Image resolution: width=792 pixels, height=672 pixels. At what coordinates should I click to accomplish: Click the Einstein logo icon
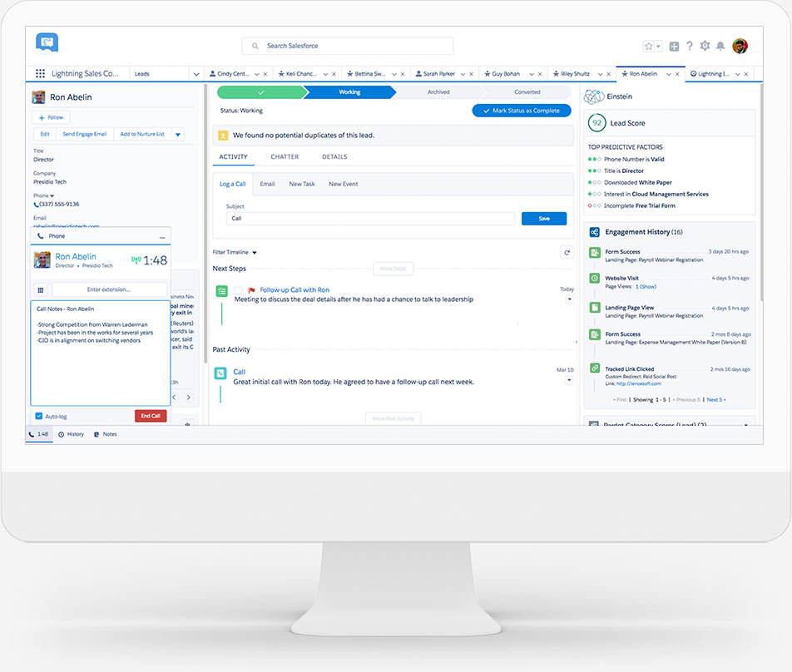point(592,96)
